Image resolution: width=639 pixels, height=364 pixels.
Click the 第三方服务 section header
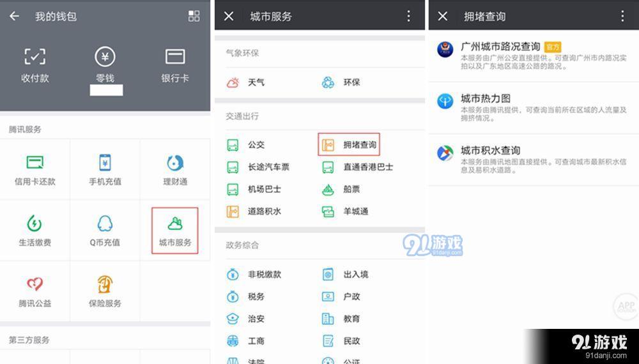29,340
